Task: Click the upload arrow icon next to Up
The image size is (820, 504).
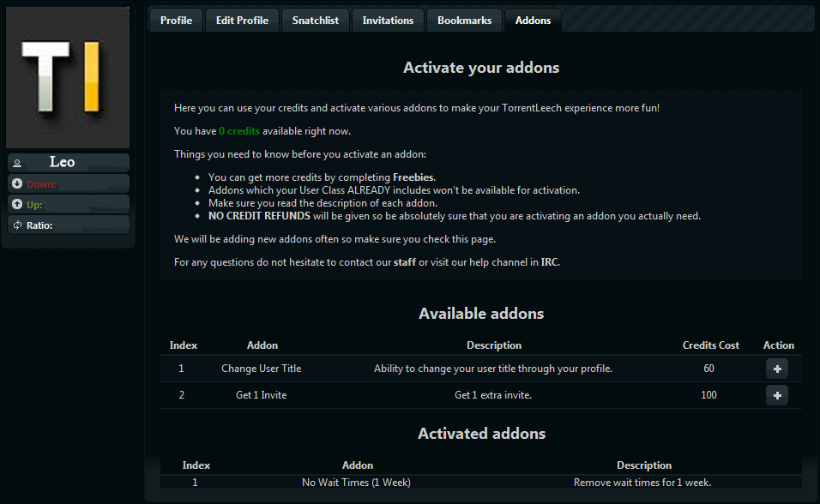Action: pos(17,204)
